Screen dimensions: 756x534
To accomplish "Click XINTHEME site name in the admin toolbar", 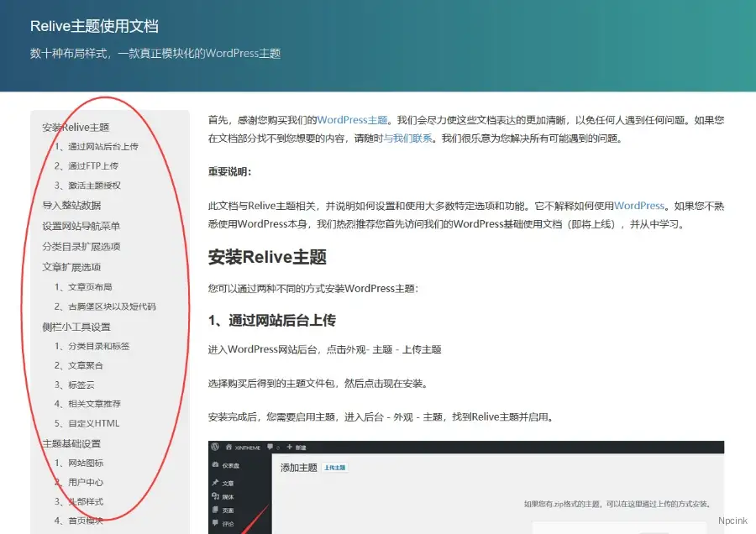I will point(247,448).
